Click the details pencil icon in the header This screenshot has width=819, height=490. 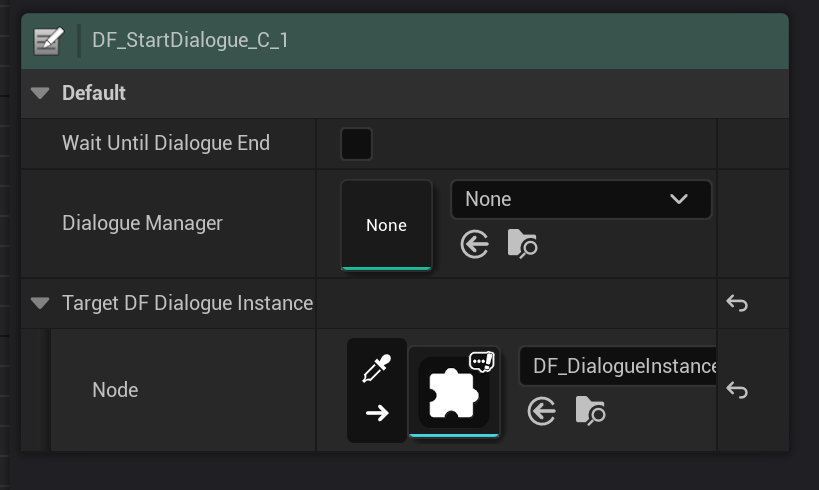[47, 41]
